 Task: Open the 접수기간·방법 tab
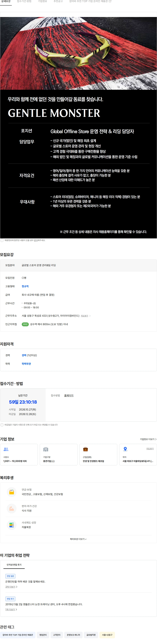24,1
